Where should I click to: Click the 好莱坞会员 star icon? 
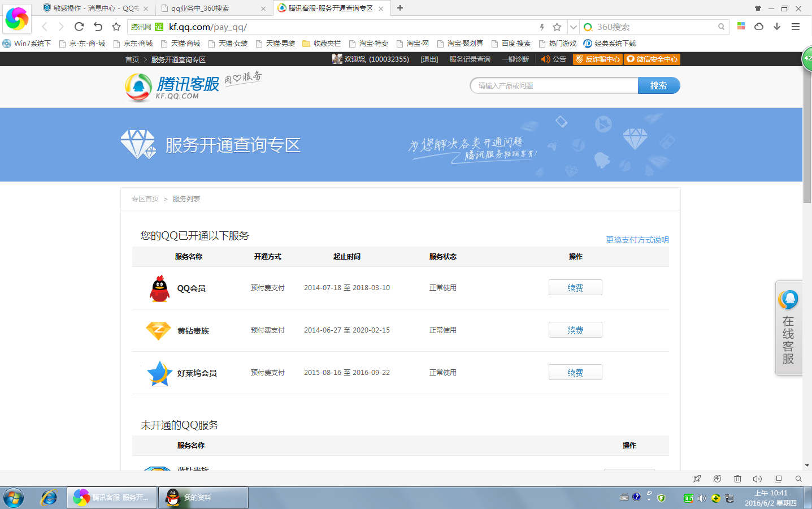point(159,373)
